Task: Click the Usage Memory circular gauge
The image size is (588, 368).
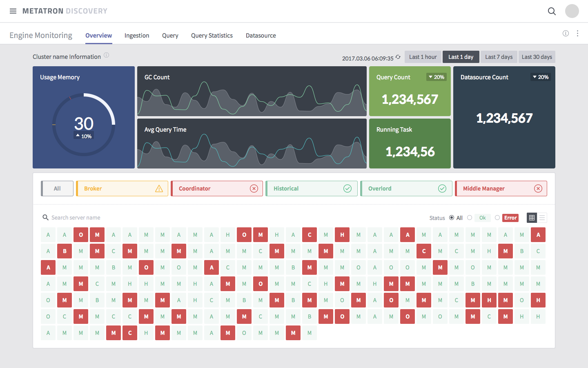Action: pos(84,124)
